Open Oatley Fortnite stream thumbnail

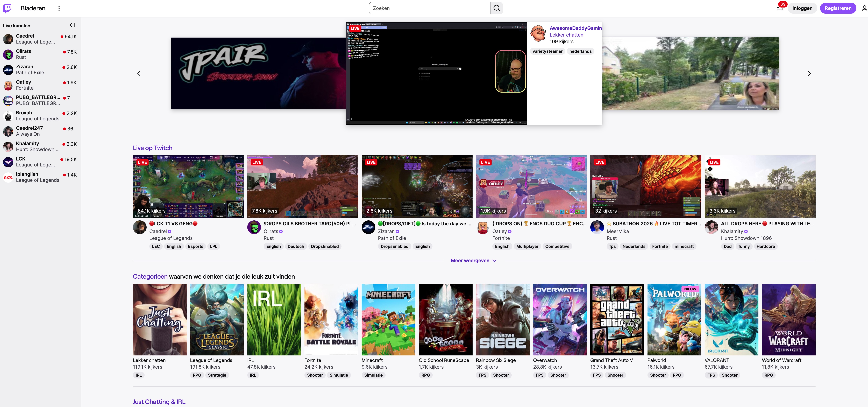pos(531,186)
